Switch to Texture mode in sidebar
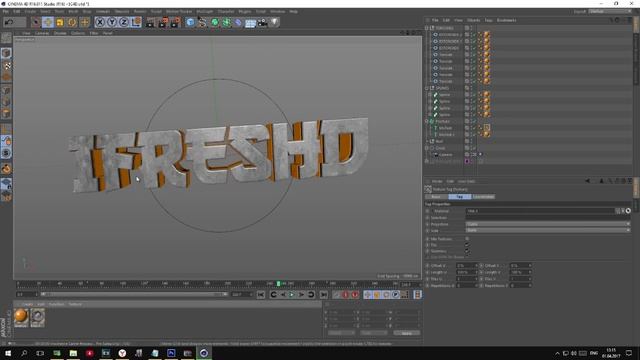 (x=6, y=65)
